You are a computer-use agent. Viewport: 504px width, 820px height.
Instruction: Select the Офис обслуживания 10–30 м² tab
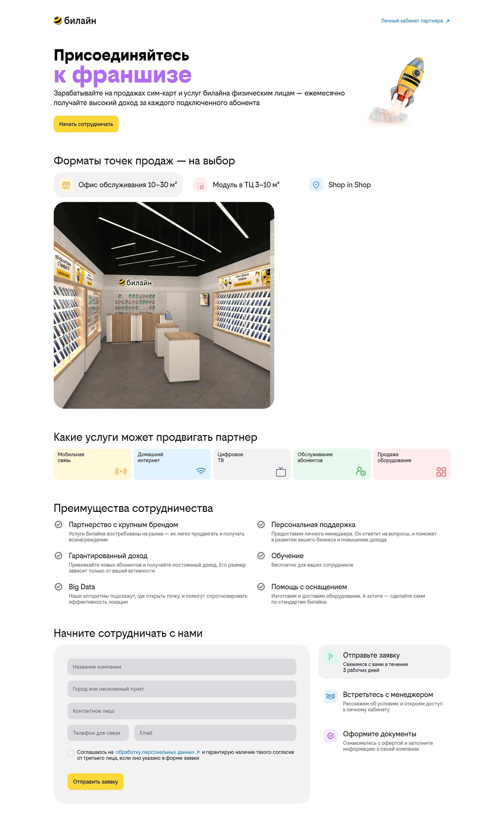(x=118, y=185)
